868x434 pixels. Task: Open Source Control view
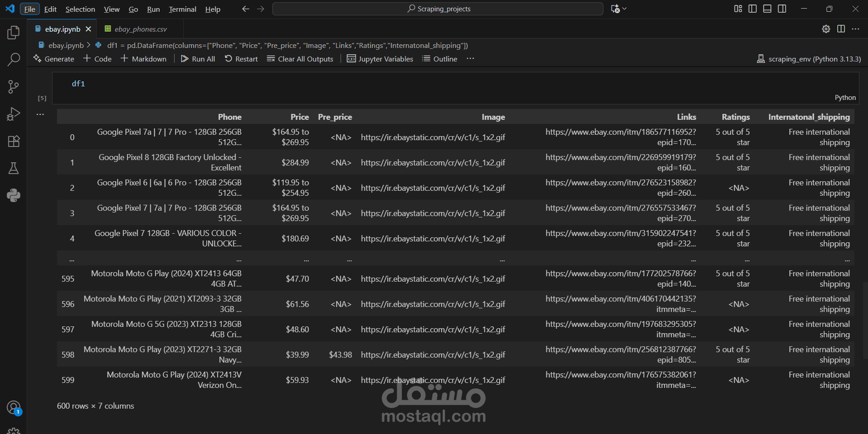click(x=14, y=87)
